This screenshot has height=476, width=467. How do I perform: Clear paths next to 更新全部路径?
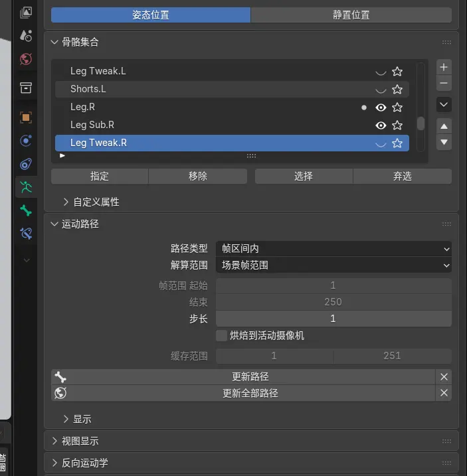click(444, 393)
